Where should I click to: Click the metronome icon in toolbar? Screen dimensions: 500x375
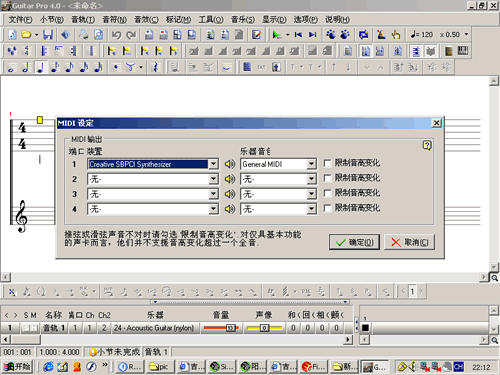coord(381,35)
